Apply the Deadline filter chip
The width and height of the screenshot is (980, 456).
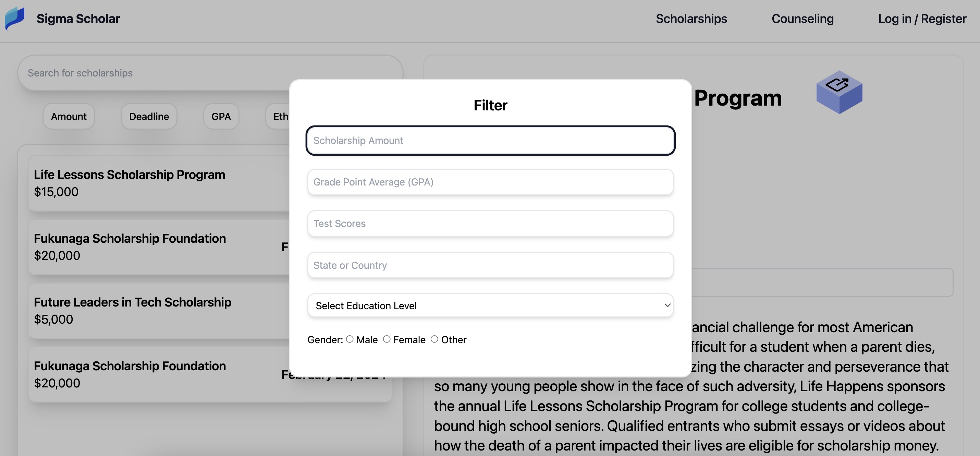pos(148,116)
